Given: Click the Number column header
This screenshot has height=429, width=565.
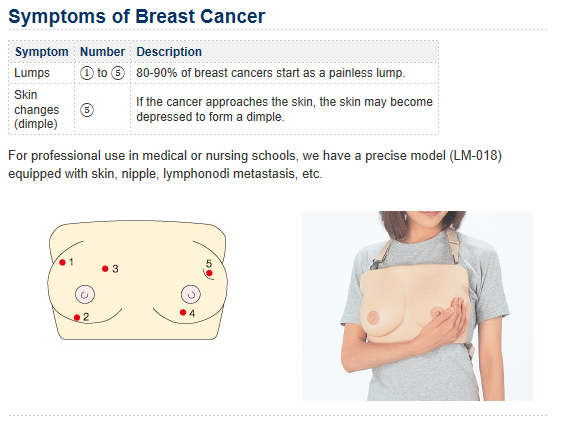Looking at the screenshot, I should coord(102,52).
